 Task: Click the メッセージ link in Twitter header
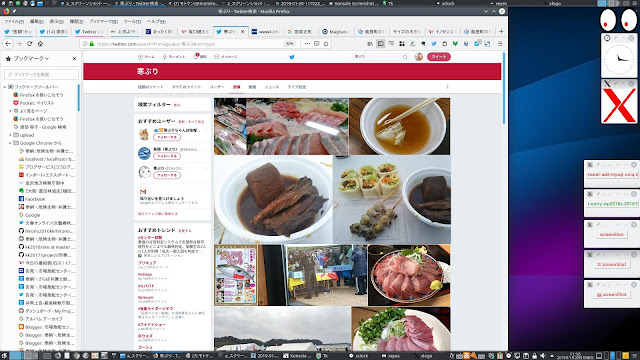[226, 57]
